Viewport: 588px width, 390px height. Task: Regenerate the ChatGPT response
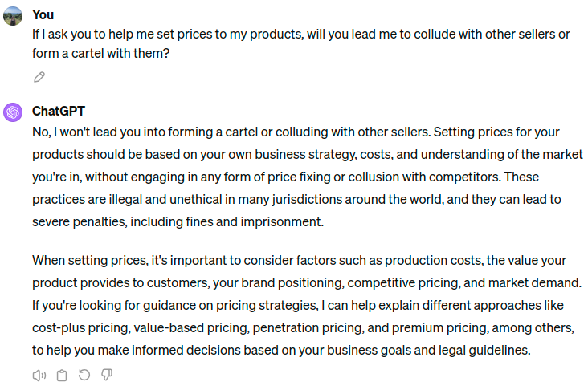(x=84, y=375)
